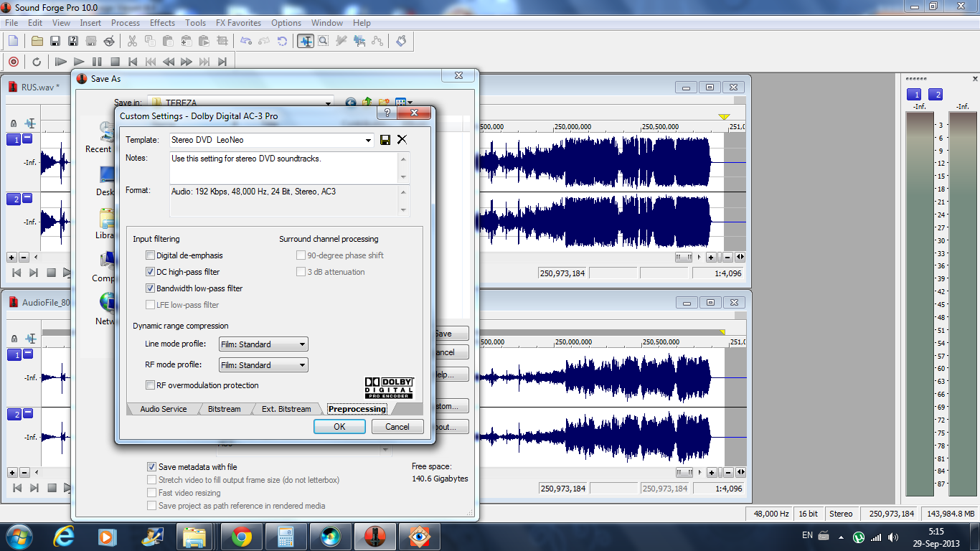Screen dimensions: 980x551
Task: Click Go to End in the transport toolbar
Action: pos(222,62)
